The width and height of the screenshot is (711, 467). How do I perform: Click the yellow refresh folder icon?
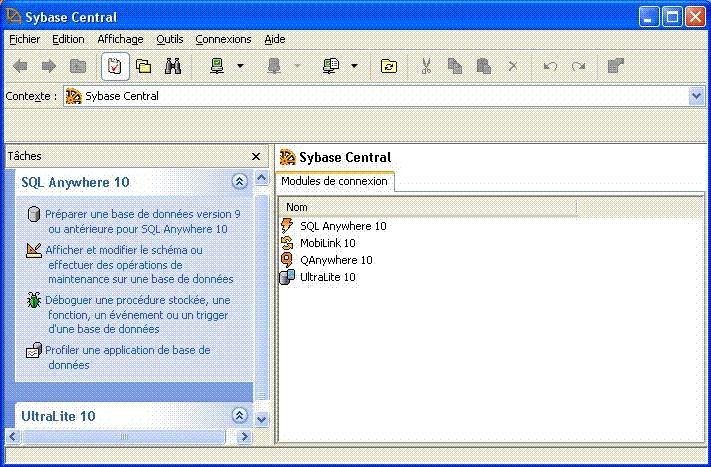click(x=389, y=66)
